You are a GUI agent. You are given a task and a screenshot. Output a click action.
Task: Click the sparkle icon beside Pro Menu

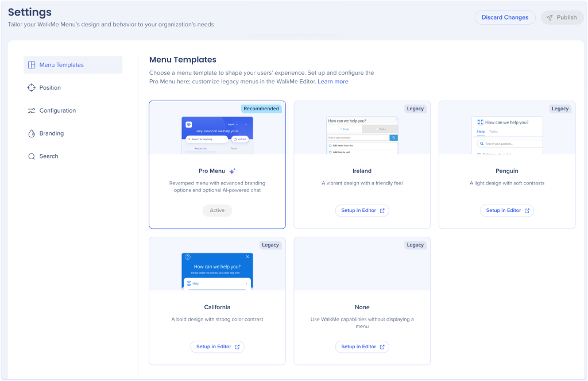point(233,171)
